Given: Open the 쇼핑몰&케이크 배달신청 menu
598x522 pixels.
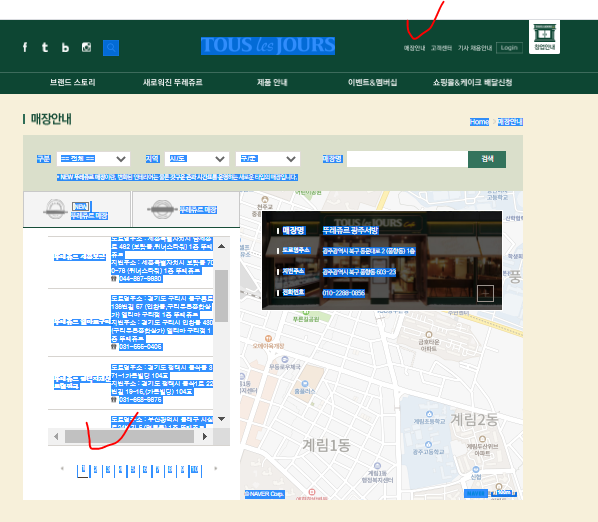Looking at the screenshot, I should (x=472, y=82).
